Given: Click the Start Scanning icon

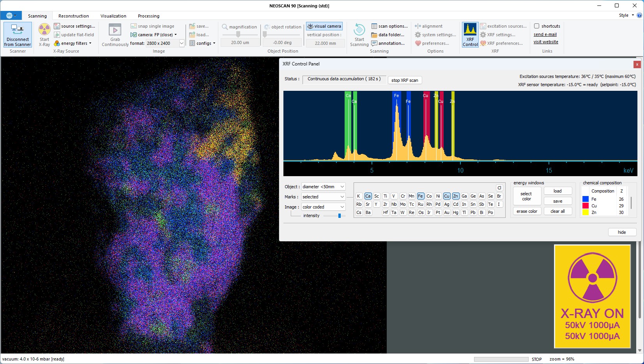Looking at the screenshot, I should [359, 30].
